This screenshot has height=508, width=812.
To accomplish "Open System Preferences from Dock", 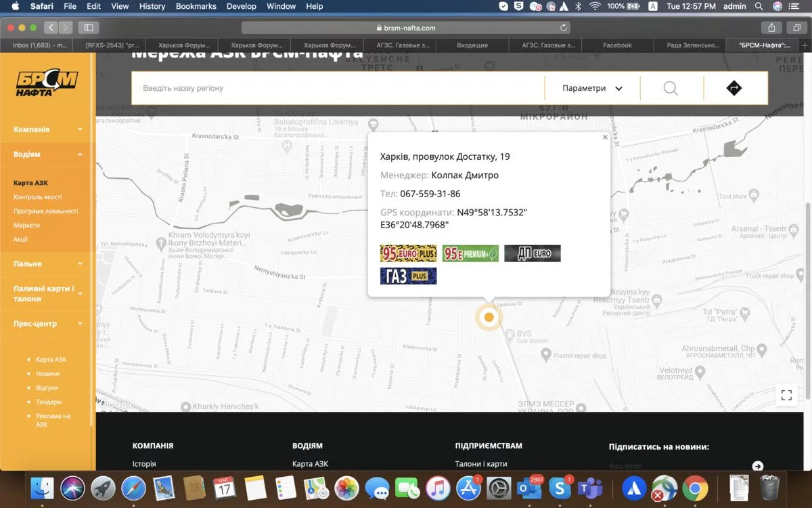I will [499, 488].
